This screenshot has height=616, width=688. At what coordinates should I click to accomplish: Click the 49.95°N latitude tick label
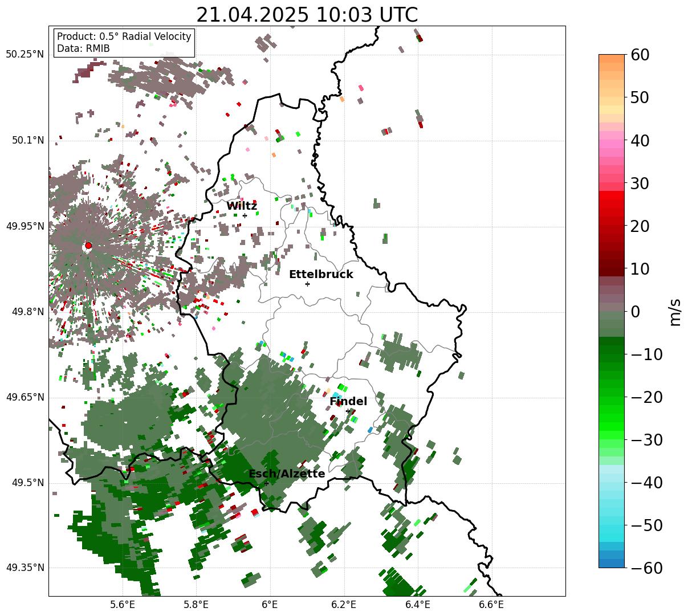coord(25,226)
